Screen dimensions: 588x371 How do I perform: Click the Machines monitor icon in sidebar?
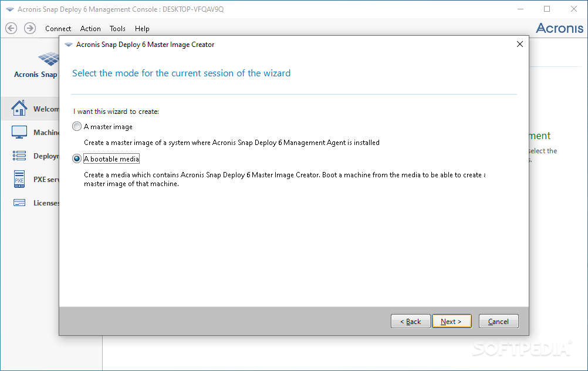pos(19,132)
